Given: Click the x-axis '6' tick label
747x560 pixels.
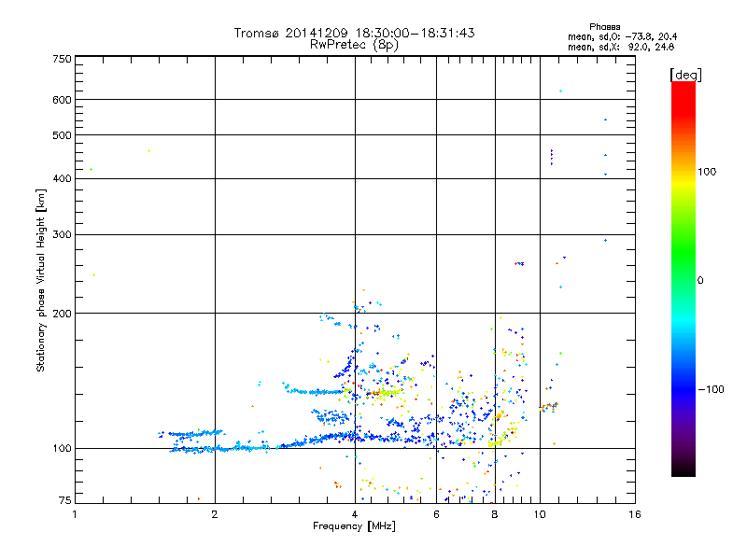Looking at the screenshot, I should (x=436, y=514).
